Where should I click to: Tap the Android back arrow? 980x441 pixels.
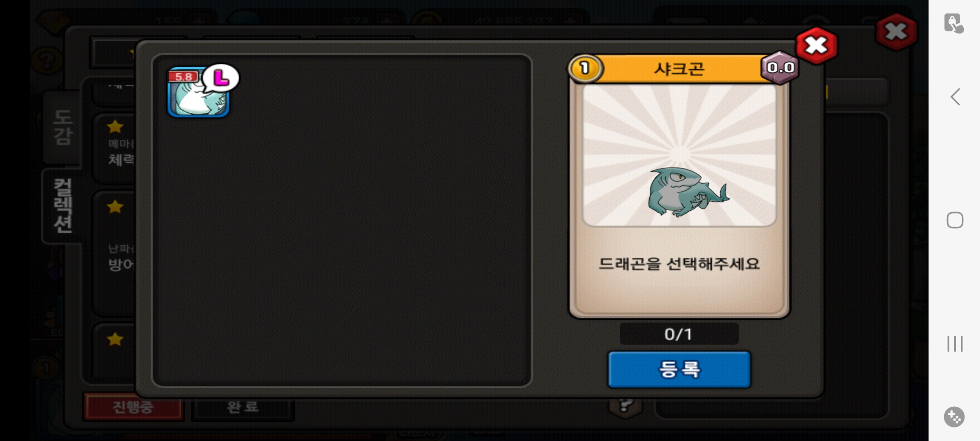pyautogui.click(x=955, y=97)
